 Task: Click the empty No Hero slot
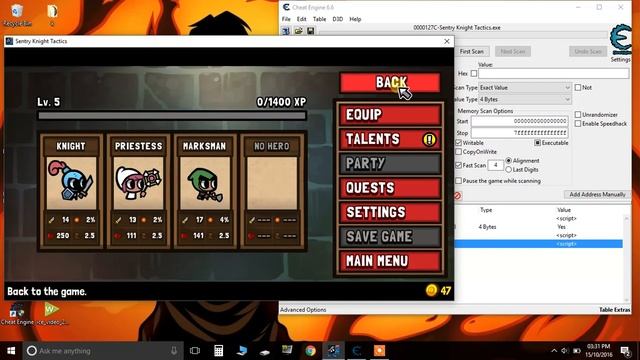click(272, 183)
